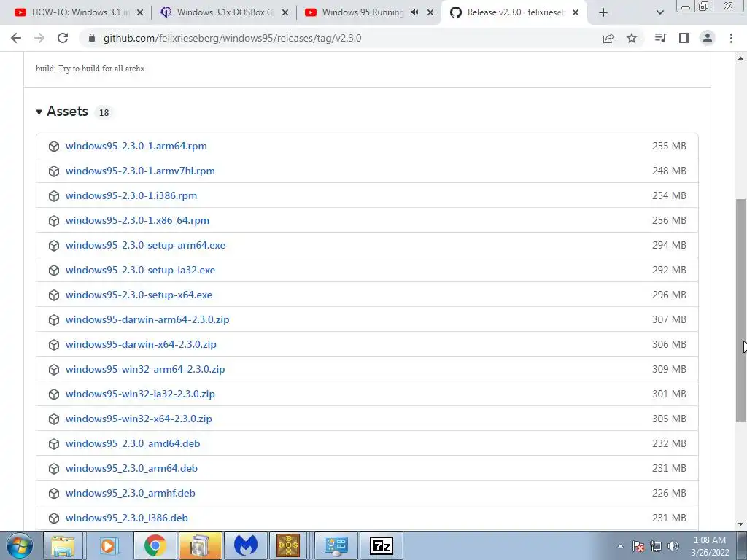Close the Release v2.3.0 tab
This screenshot has height=560, width=747.
576,12
